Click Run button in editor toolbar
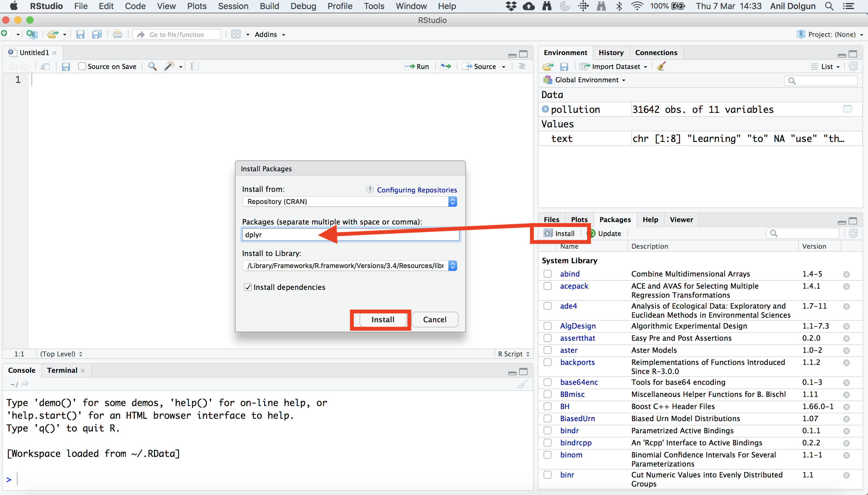868x495 pixels. pos(417,67)
